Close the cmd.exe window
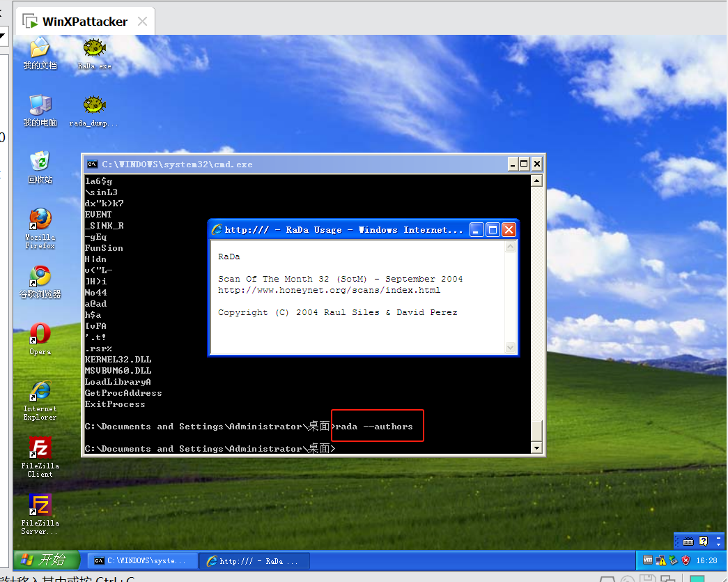 coord(536,164)
